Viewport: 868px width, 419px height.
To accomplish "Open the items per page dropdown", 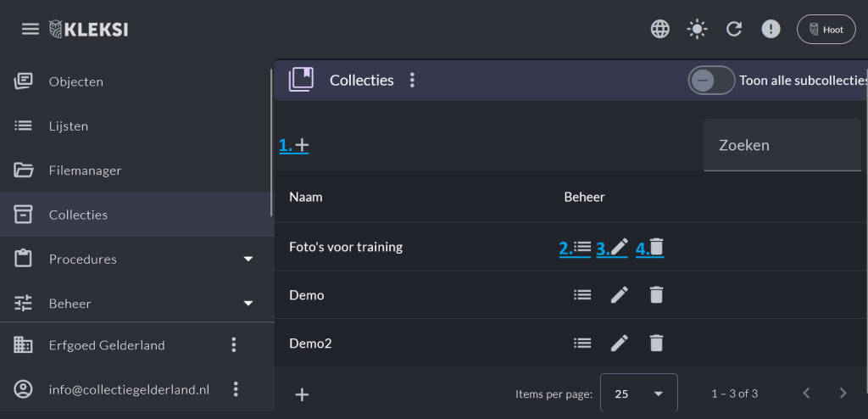I will pos(639,394).
